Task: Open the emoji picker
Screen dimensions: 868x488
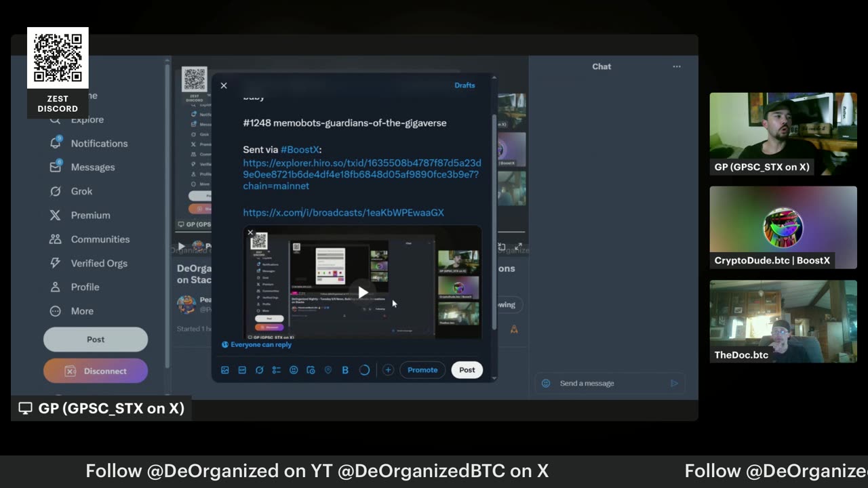Action: click(294, 370)
